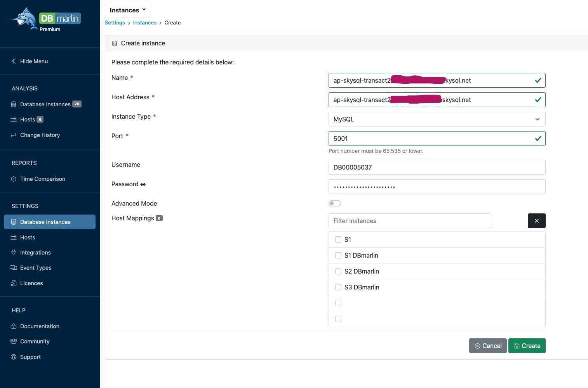588x388 pixels.
Task: Click the Analysis Hosts icon
Action: pos(14,120)
